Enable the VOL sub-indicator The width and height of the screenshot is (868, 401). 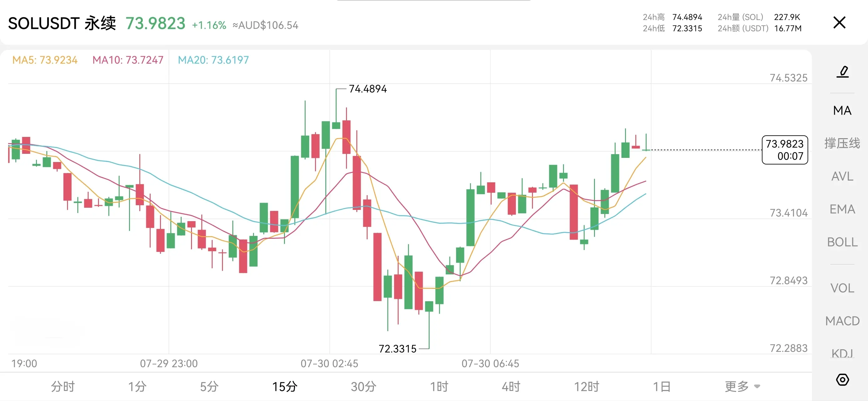coord(842,288)
